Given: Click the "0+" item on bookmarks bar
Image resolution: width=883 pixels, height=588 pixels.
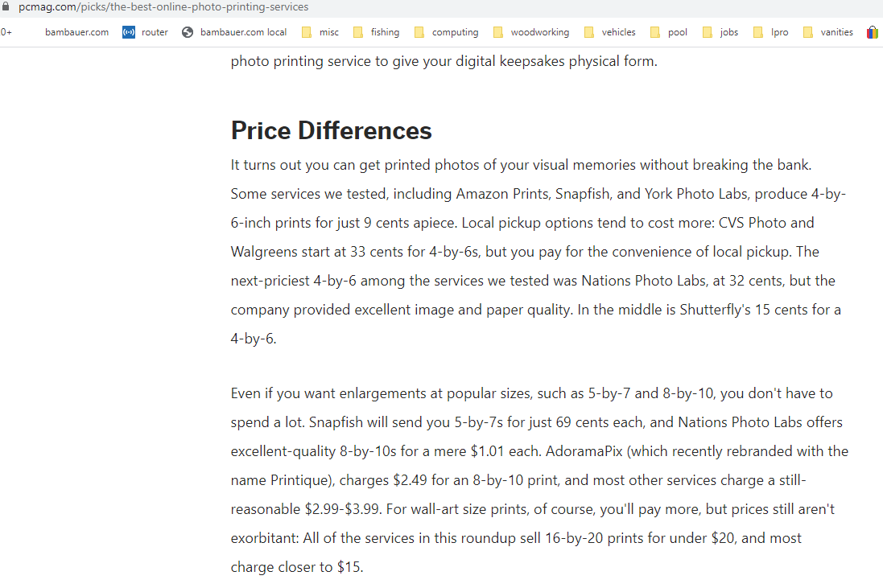Looking at the screenshot, I should tap(6, 32).
